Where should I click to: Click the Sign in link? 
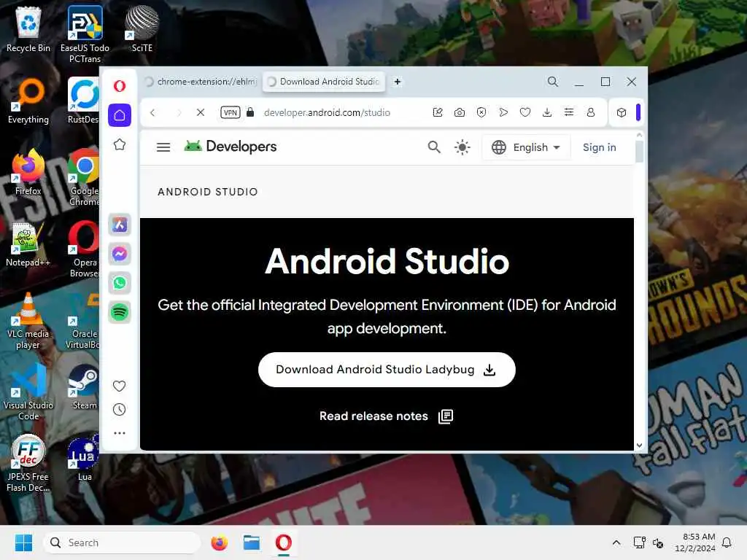point(600,147)
